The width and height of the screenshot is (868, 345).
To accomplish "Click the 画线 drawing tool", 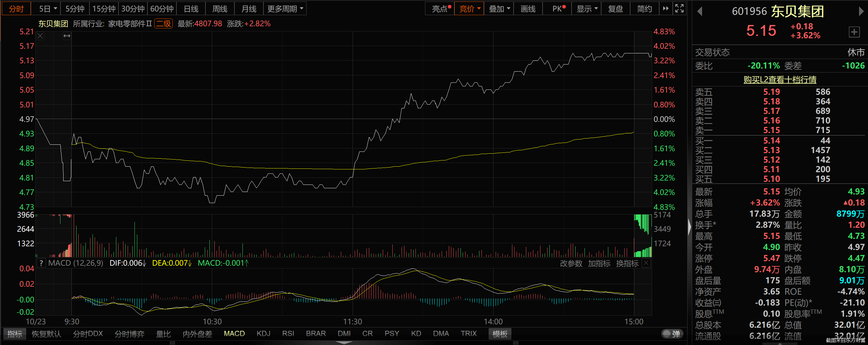I will pyautogui.click(x=528, y=8).
